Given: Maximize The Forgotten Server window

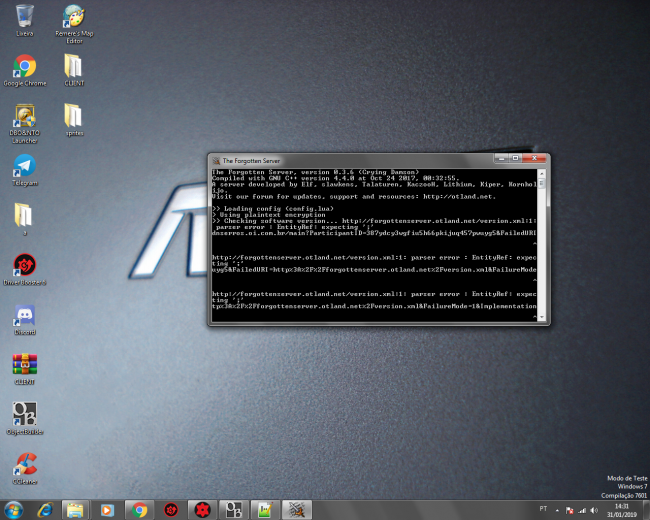Looking at the screenshot, I should [x=515, y=158].
